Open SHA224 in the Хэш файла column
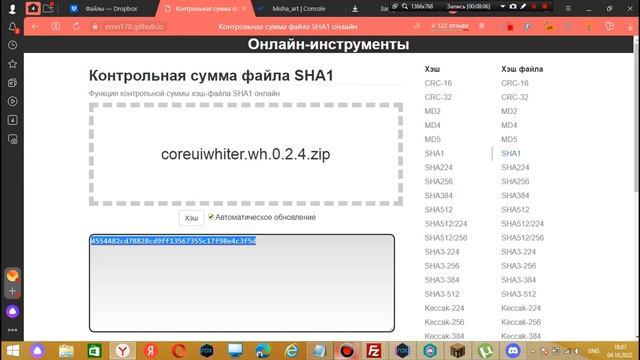The image size is (640, 360). pyautogui.click(x=515, y=167)
